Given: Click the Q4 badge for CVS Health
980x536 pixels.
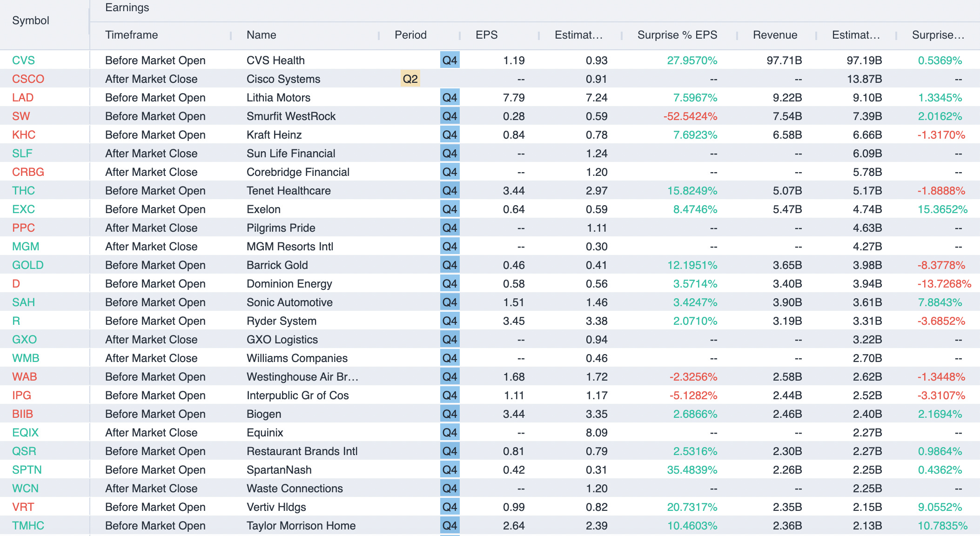Looking at the screenshot, I should (x=450, y=60).
